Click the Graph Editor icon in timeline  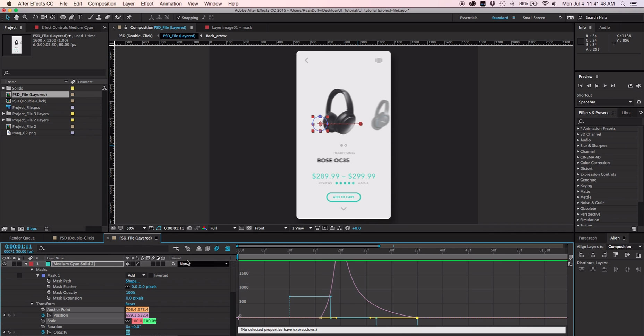click(x=228, y=249)
